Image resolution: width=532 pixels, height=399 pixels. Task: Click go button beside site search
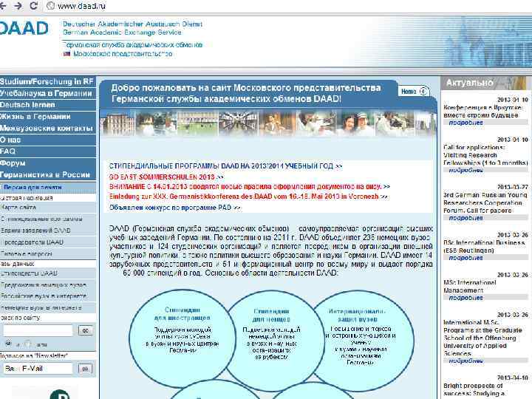[x=85, y=330]
